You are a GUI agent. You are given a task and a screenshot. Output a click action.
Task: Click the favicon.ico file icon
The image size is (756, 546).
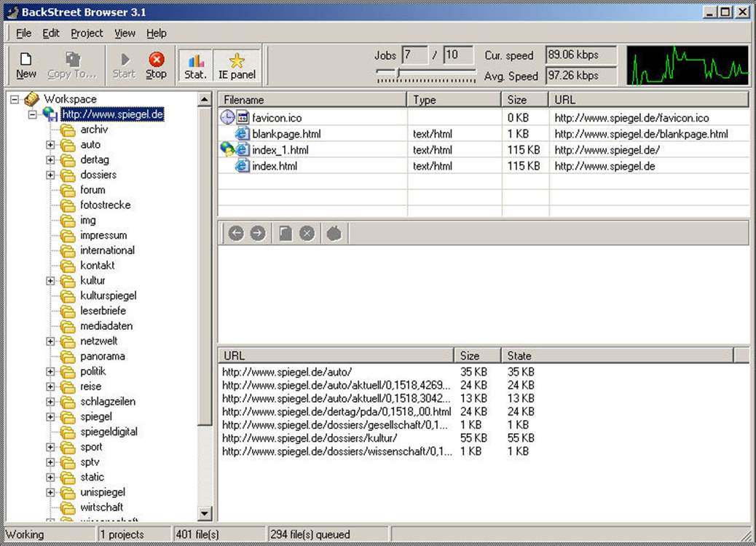tap(243, 118)
